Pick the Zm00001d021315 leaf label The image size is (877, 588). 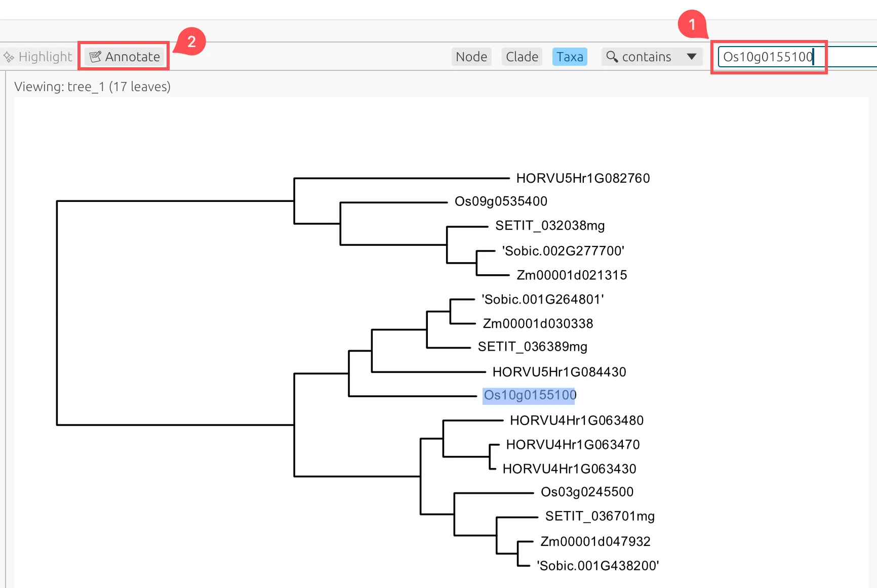pyautogui.click(x=572, y=275)
